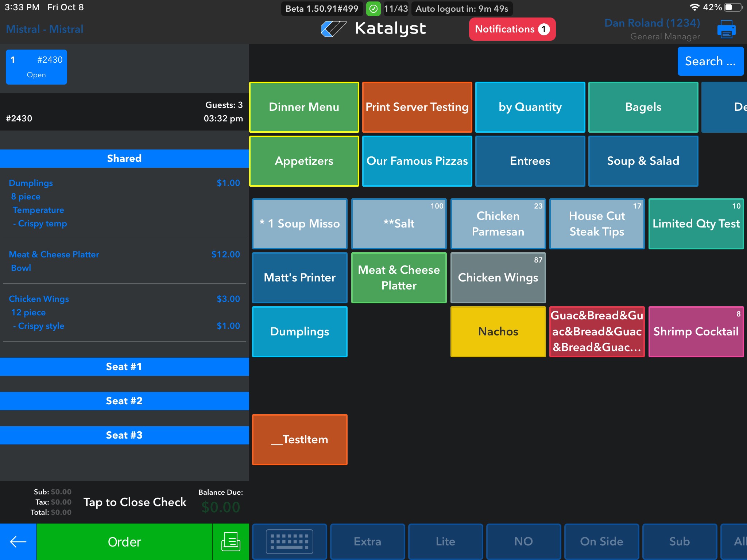Screen dimensions: 747x560
Task: Add the yellow Nachos item
Action: tap(498, 331)
